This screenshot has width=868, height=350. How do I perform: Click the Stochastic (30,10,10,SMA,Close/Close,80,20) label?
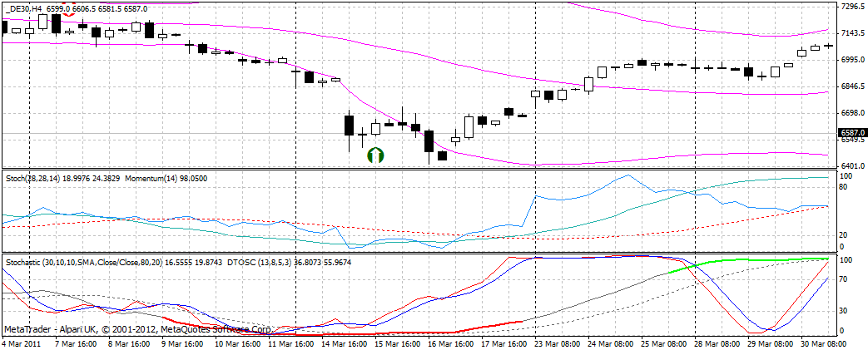pos(83,264)
